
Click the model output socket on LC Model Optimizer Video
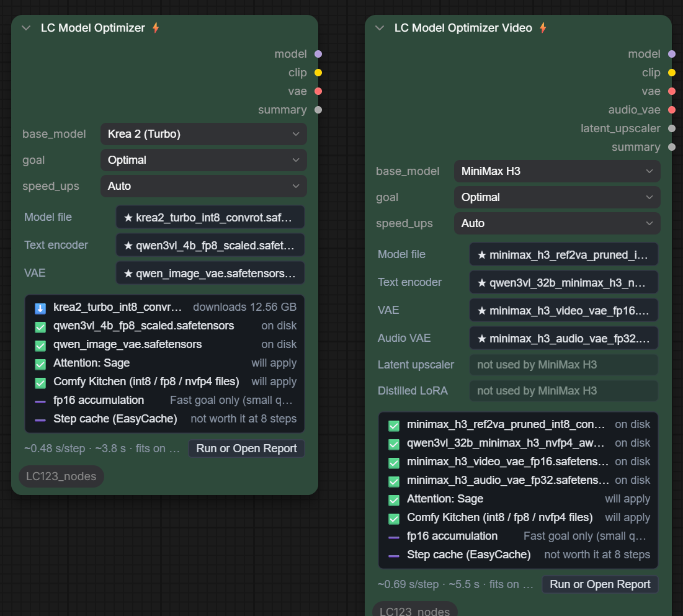672,54
